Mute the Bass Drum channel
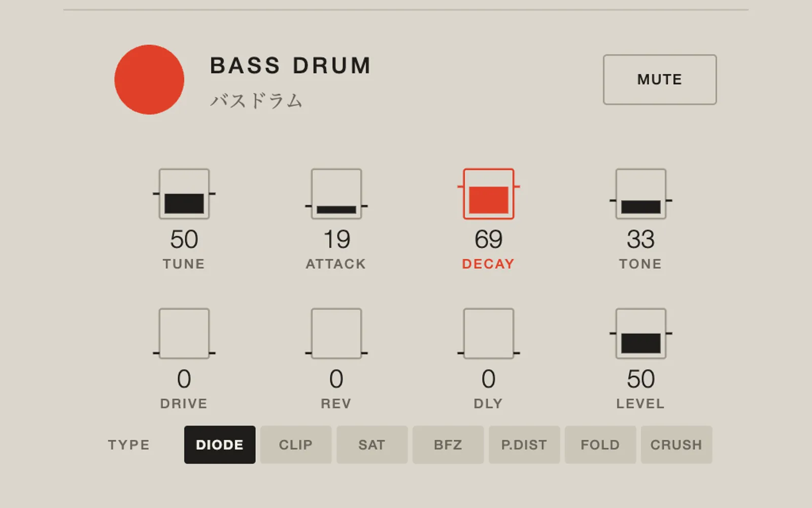Screen dimensions: 812x508 660,80
